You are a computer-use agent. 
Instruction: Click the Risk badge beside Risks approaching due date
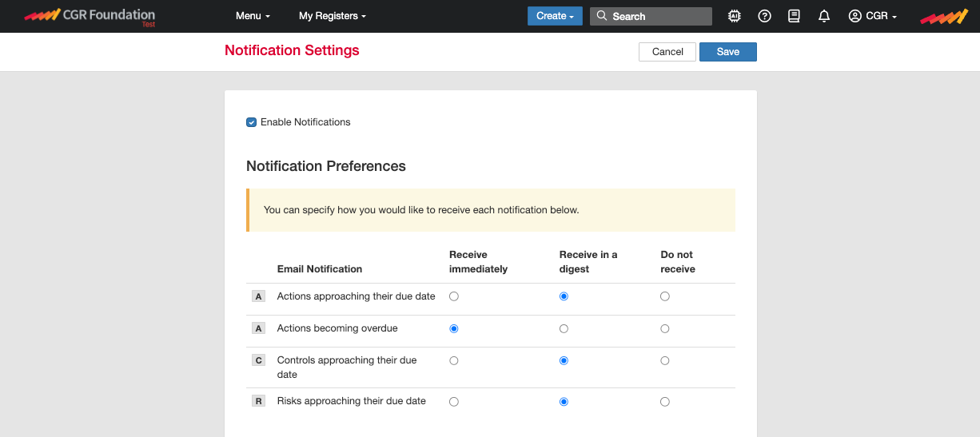258,401
